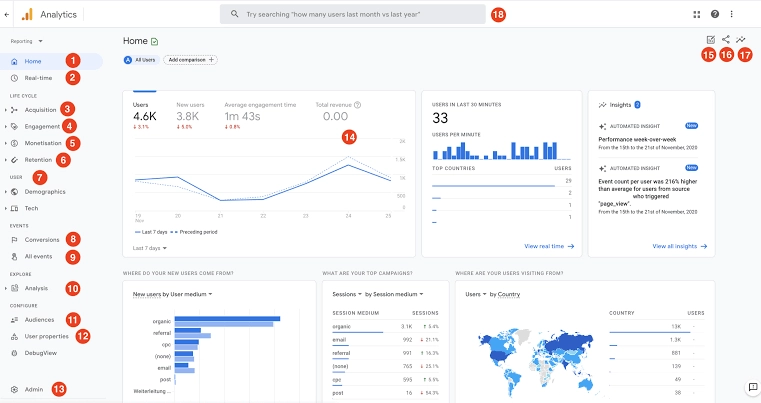
Task: Click the search input field
Action: click(352, 14)
